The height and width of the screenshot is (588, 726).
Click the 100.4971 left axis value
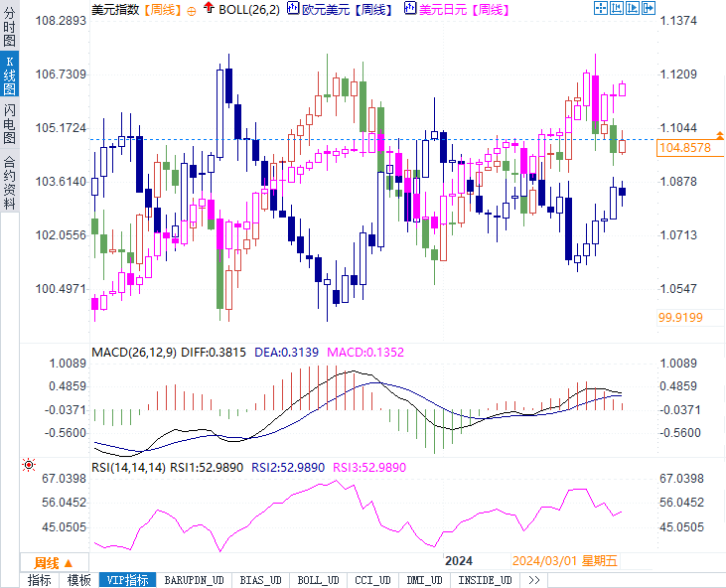click(61, 289)
